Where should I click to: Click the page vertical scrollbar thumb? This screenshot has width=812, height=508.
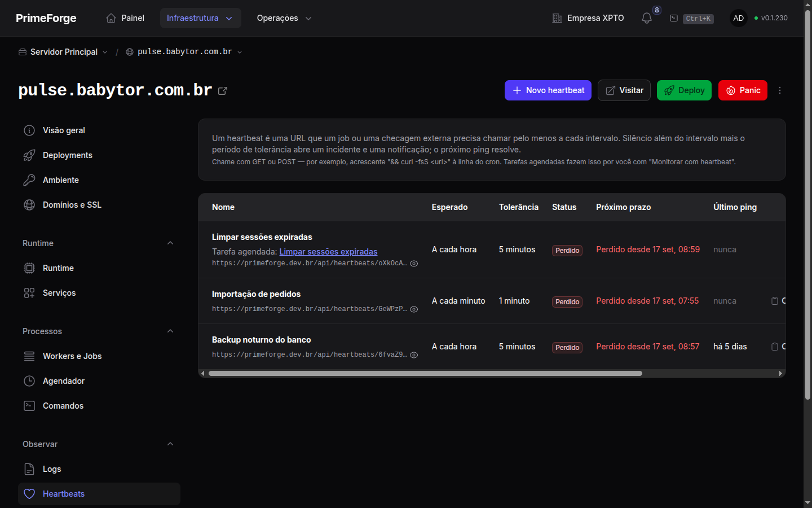coord(807,205)
